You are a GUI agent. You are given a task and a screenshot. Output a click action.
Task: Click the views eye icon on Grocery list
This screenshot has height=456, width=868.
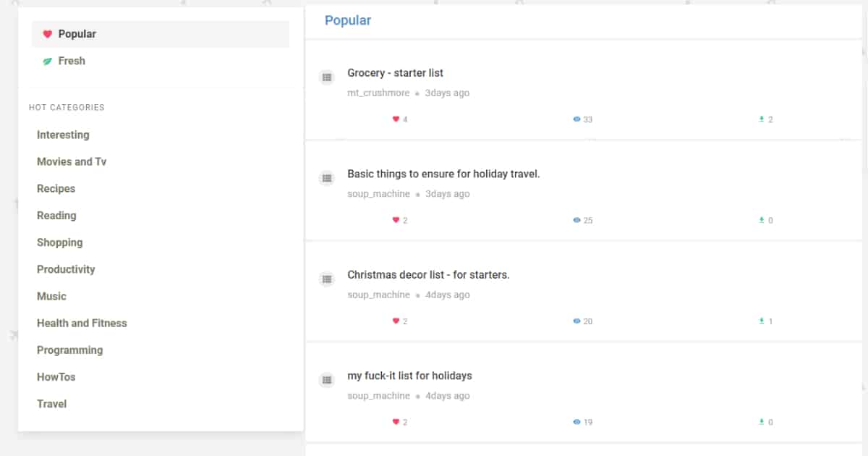[x=576, y=119]
